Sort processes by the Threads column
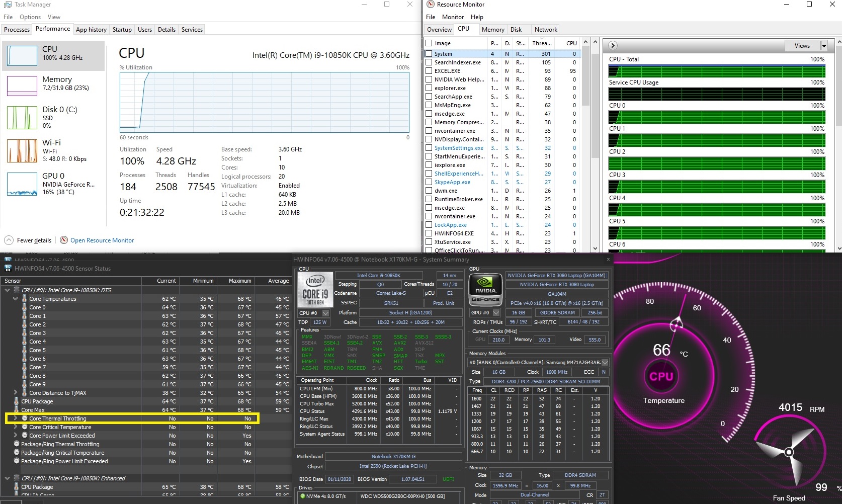 [x=542, y=43]
